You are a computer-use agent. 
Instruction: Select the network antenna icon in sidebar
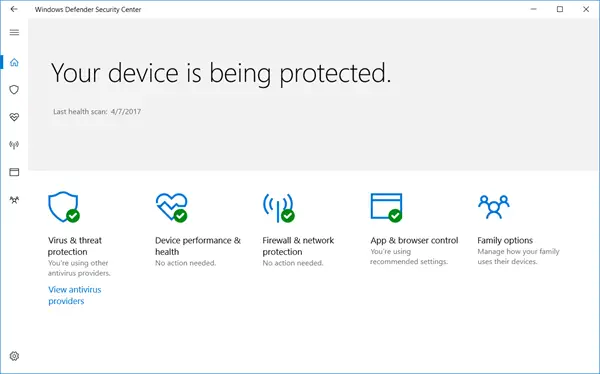pyautogui.click(x=14, y=145)
